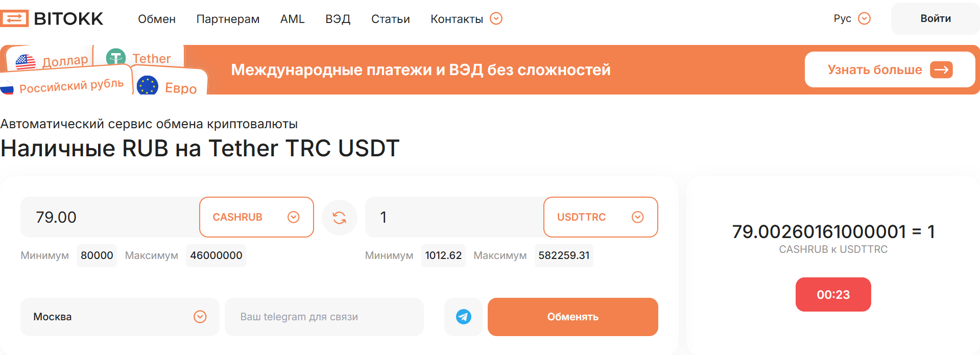Select the Статьи menu item
Viewport: 980px width, 355px height.
pos(390,19)
